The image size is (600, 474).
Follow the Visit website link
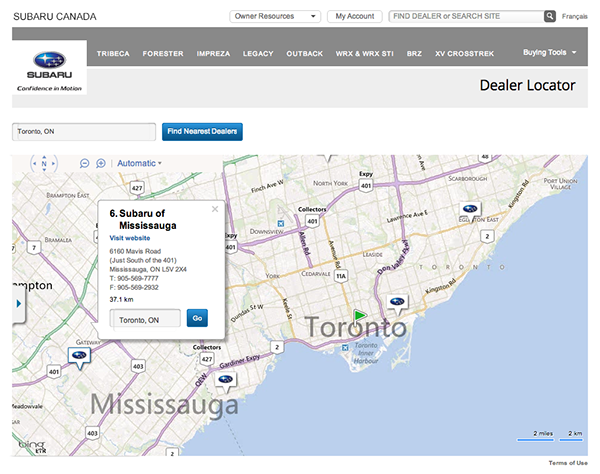point(130,238)
